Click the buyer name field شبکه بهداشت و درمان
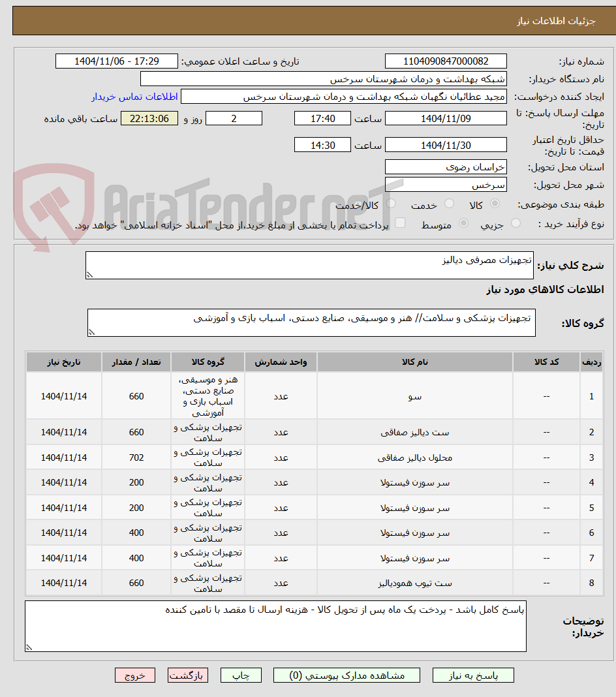The height and width of the screenshot is (697, 616). tap(323, 79)
